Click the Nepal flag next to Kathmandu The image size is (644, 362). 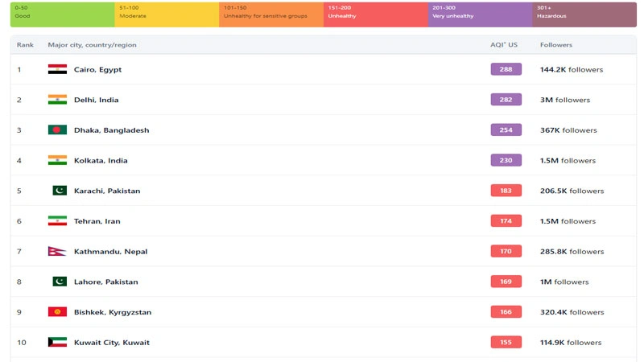click(56, 252)
